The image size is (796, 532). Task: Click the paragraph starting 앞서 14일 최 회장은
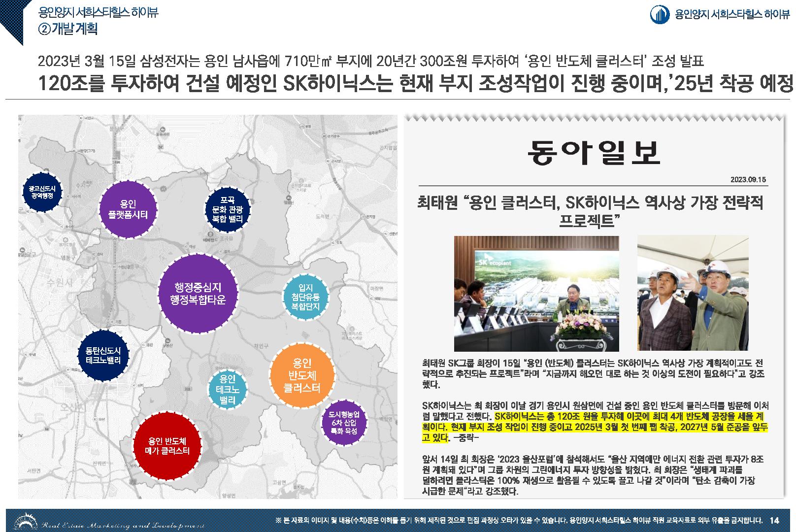tap(593, 475)
